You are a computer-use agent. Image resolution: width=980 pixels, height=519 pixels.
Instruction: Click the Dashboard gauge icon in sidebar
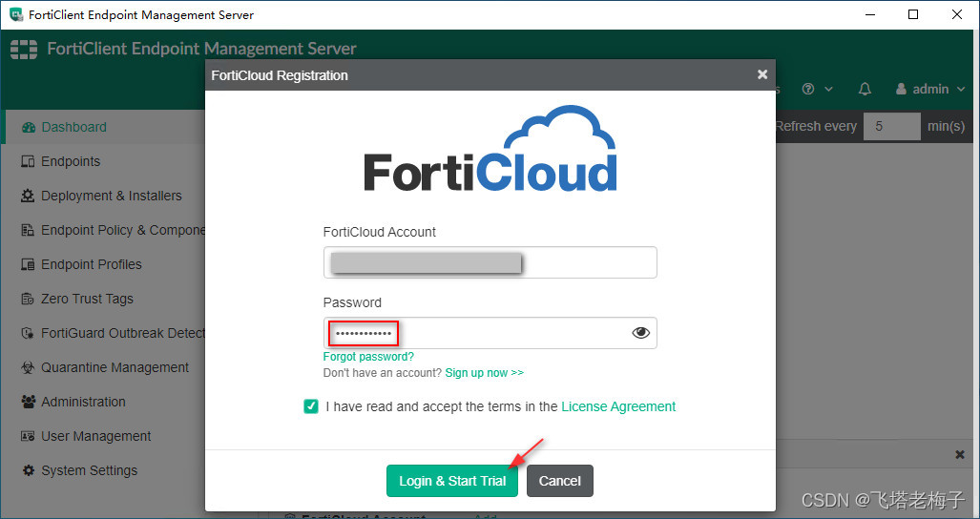point(28,128)
